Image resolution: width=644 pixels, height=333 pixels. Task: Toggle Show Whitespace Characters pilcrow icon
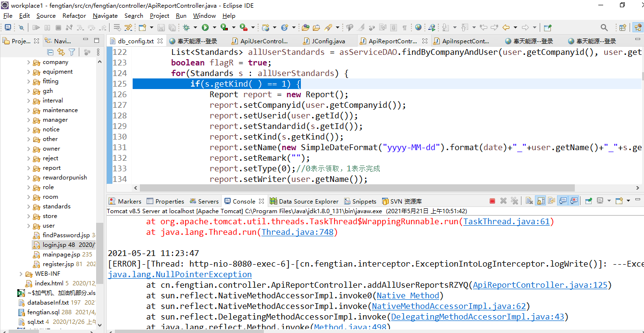pos(405,28)
